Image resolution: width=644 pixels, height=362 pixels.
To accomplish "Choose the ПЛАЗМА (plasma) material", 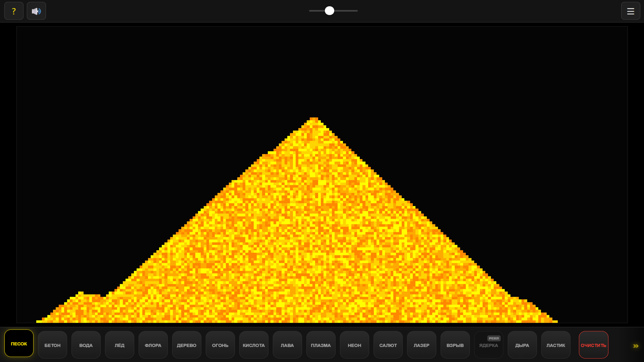I will [x=320, y=345].
